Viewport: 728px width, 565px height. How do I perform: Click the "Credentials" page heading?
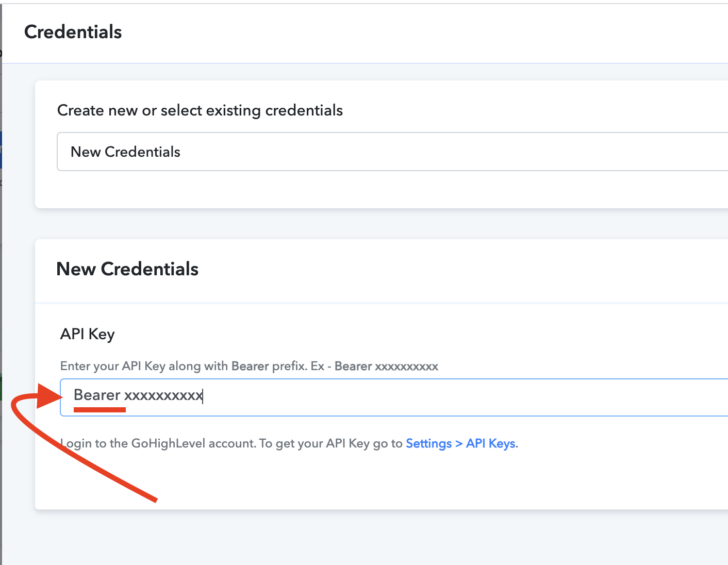tap(73, 32)
